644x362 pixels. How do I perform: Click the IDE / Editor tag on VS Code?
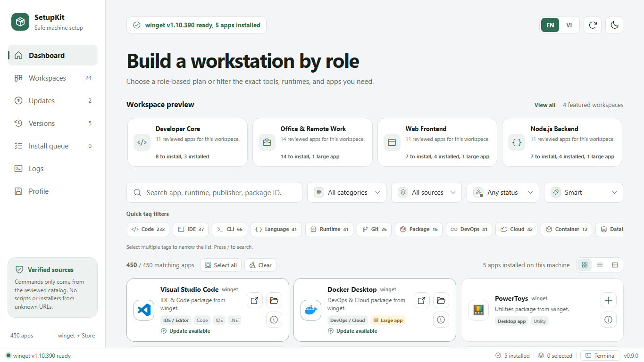[176, 321]
